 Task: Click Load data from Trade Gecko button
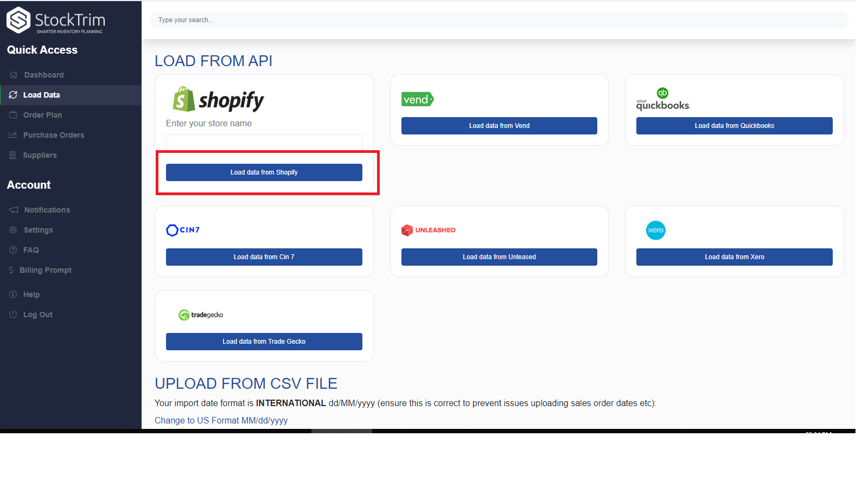coord(264,342)
